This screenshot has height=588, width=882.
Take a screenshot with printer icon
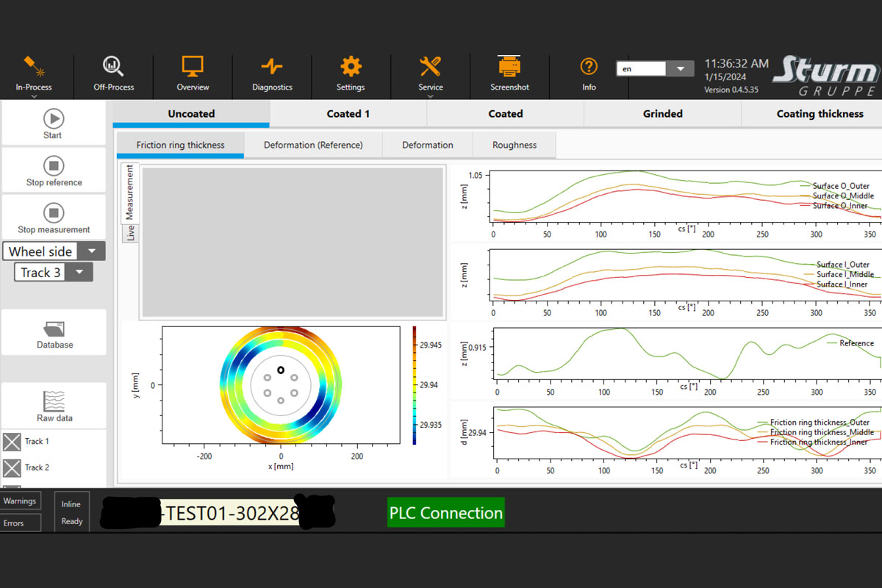pyautogui.click(x=509, y=67)
